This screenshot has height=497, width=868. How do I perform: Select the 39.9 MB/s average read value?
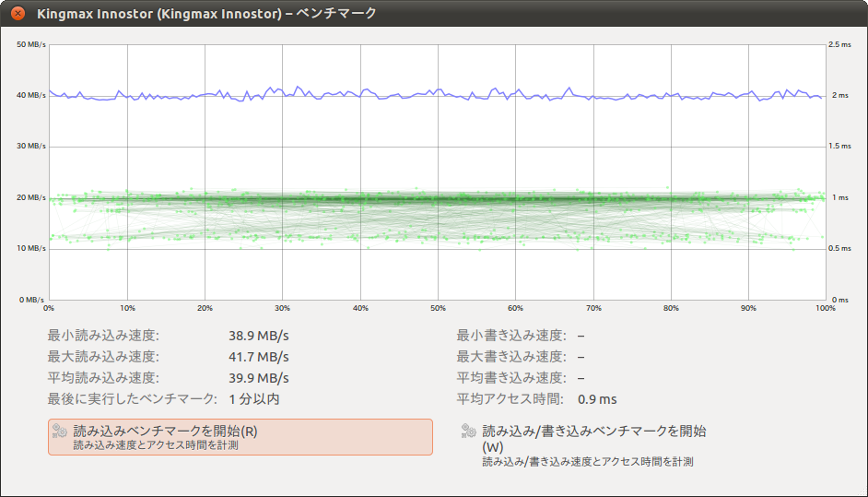coord(259,378)
